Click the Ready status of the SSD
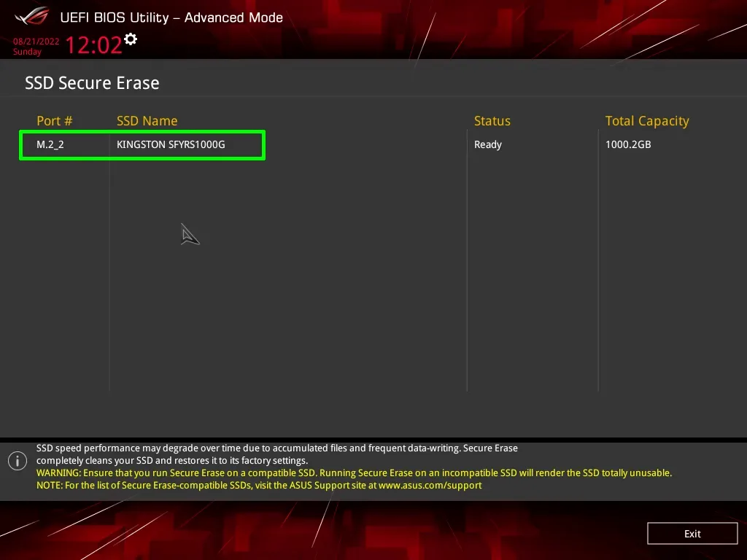This screenshot has height=560, width=747. [x=488, y=144]
